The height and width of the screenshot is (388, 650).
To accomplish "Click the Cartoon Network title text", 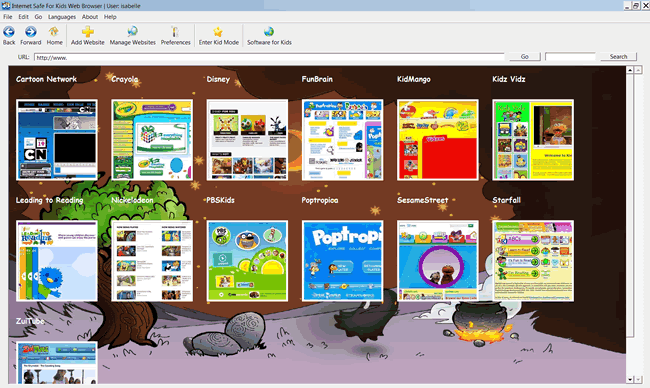I will pos(46,79).
